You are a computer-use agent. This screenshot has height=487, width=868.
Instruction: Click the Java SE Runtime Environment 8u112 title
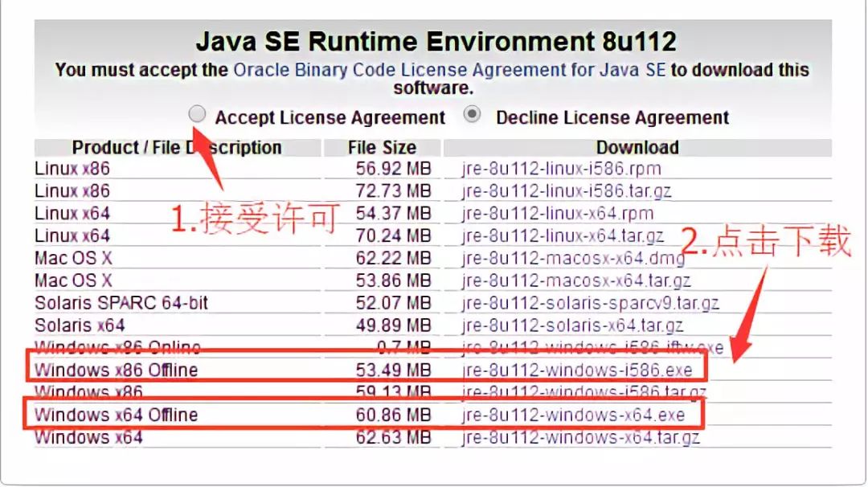(436, 42)
